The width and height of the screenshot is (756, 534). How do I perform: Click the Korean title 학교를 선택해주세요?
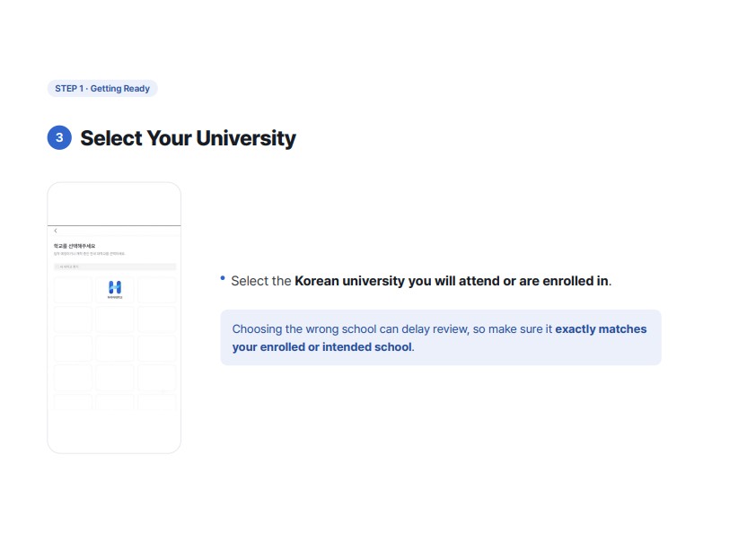[x=75, y=246]
